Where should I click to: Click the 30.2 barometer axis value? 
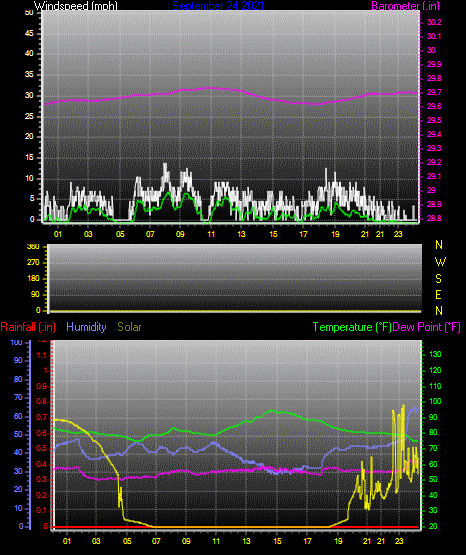(434, 22)
